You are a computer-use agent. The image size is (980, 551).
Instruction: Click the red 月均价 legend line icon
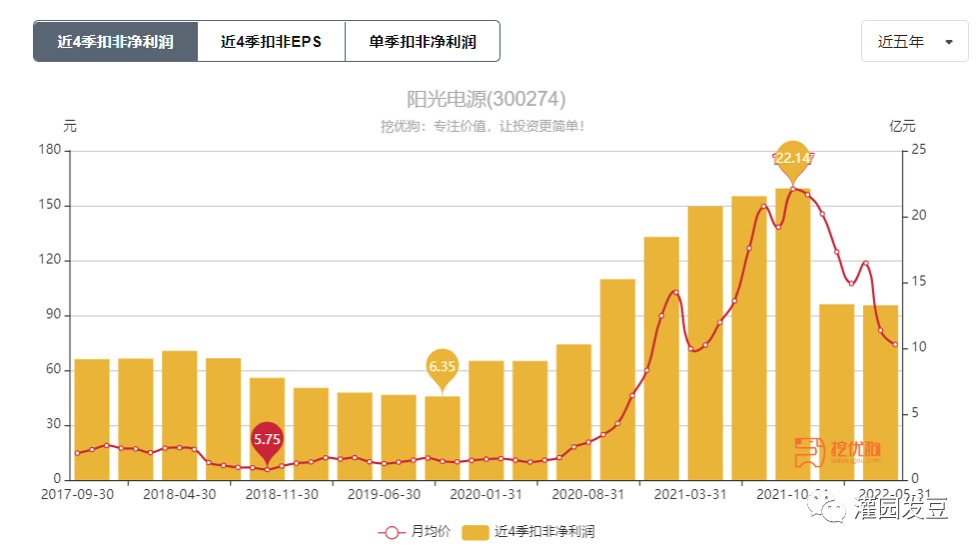(x=392, y=532)
